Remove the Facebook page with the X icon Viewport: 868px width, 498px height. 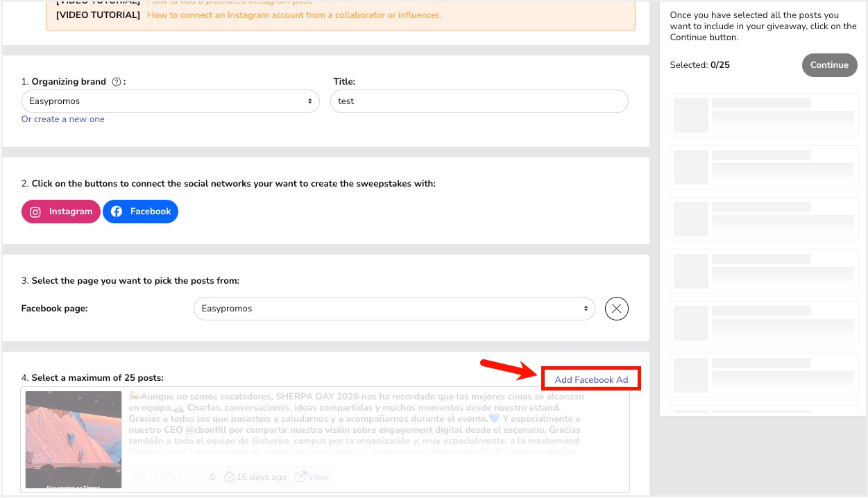(x=617, y=309)
